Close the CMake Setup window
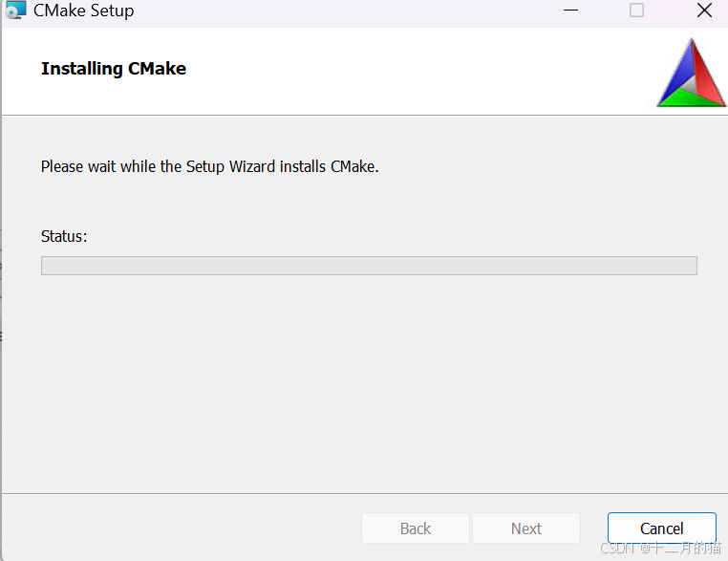728x561 pixels. (x=704, y=10)
